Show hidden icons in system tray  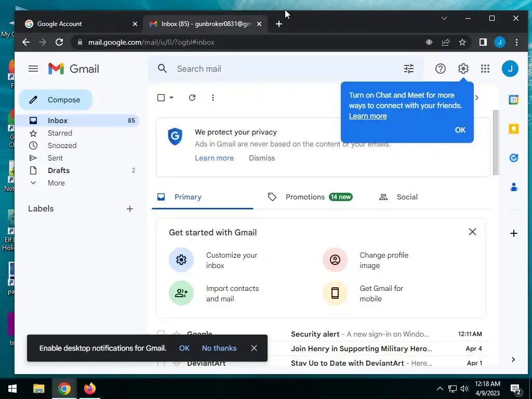point(440,389)
